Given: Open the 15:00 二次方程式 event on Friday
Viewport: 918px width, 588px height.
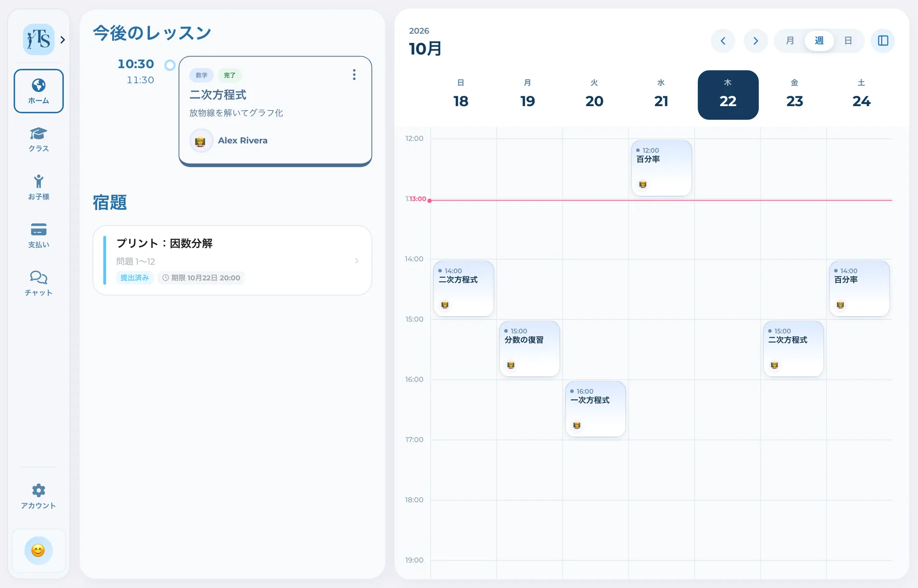Looking at the screenshot, I should click(793, 349).
